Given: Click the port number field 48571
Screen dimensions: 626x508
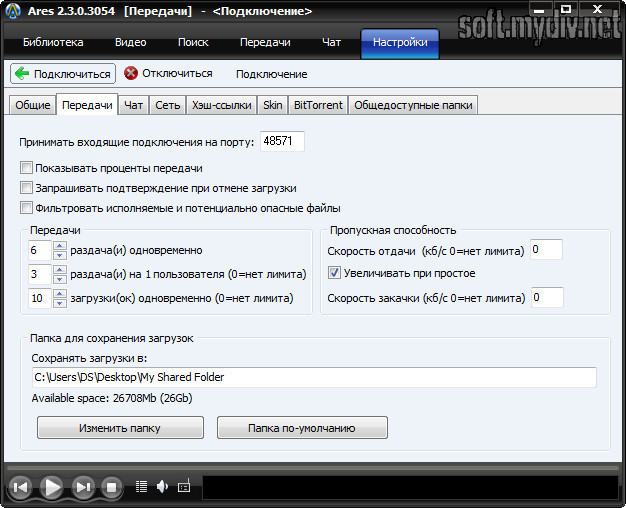Looking at the screenshot, I should click(282, 141).
